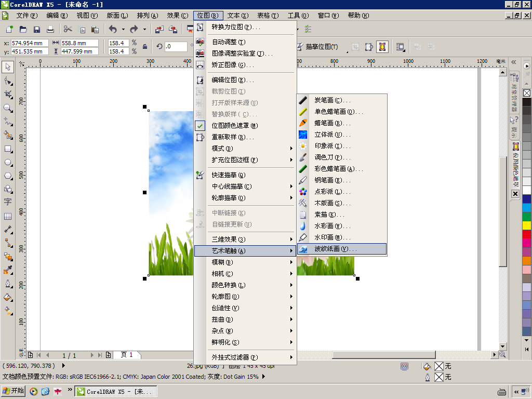
Task: Select the Crop tool
Action: 8,95
